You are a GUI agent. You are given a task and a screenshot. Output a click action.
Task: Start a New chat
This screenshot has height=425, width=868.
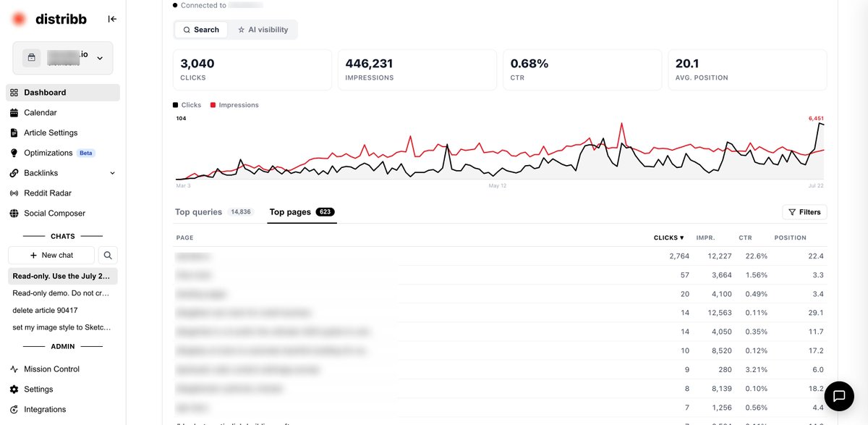click(51, 255)
